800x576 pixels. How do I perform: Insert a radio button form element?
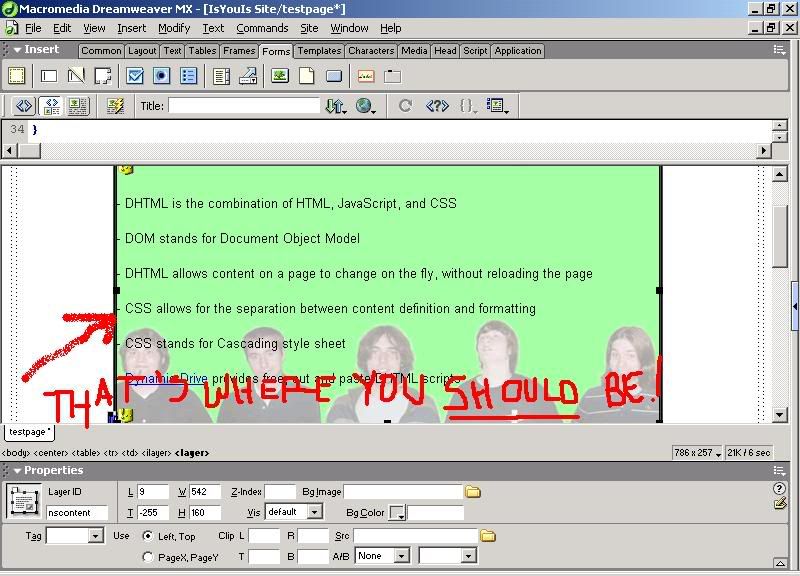pos(162,76)
